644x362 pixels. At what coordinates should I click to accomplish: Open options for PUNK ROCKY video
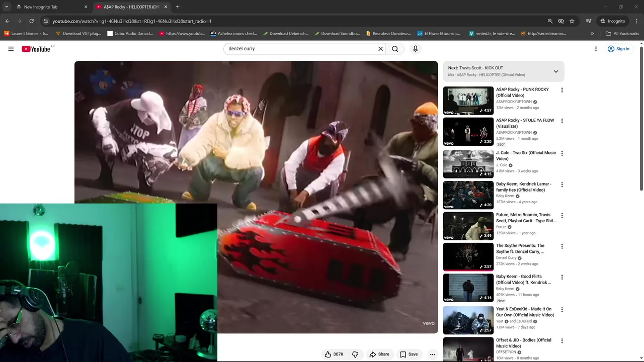[x=562, y=90]
